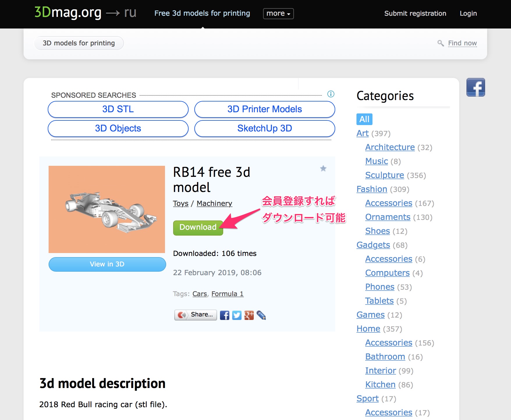
Task: Click the green Download button
Action: coord(198,227)
